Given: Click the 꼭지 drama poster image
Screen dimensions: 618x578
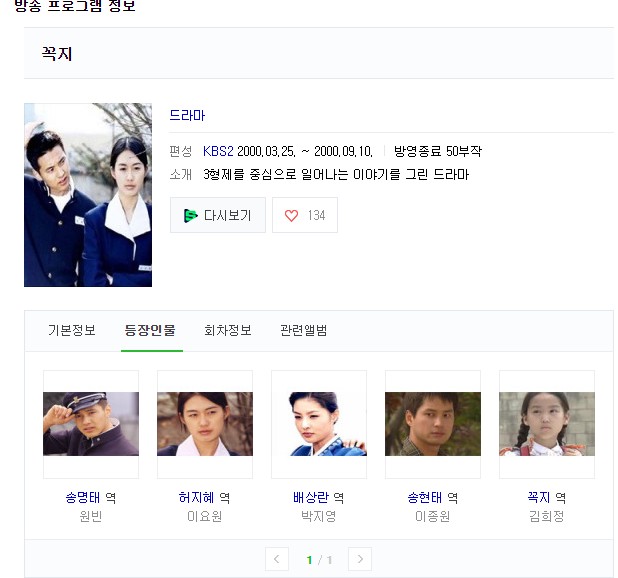Looking at the screenshot, I should coord(88,195).
